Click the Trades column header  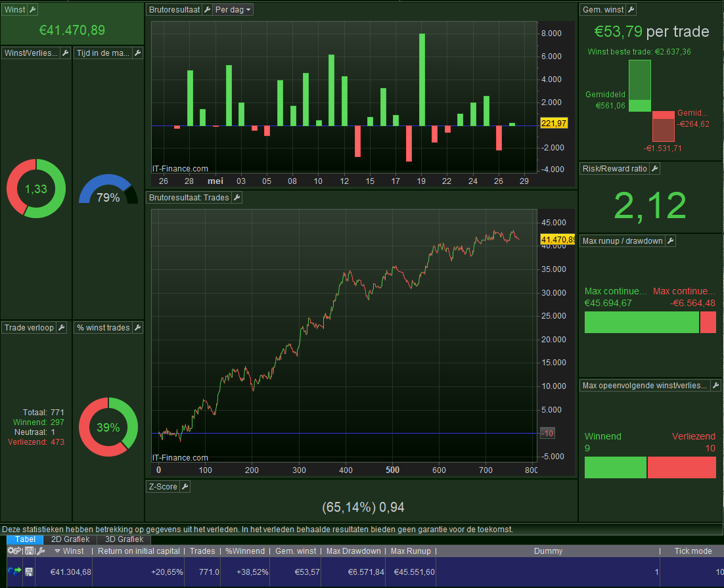202,551
